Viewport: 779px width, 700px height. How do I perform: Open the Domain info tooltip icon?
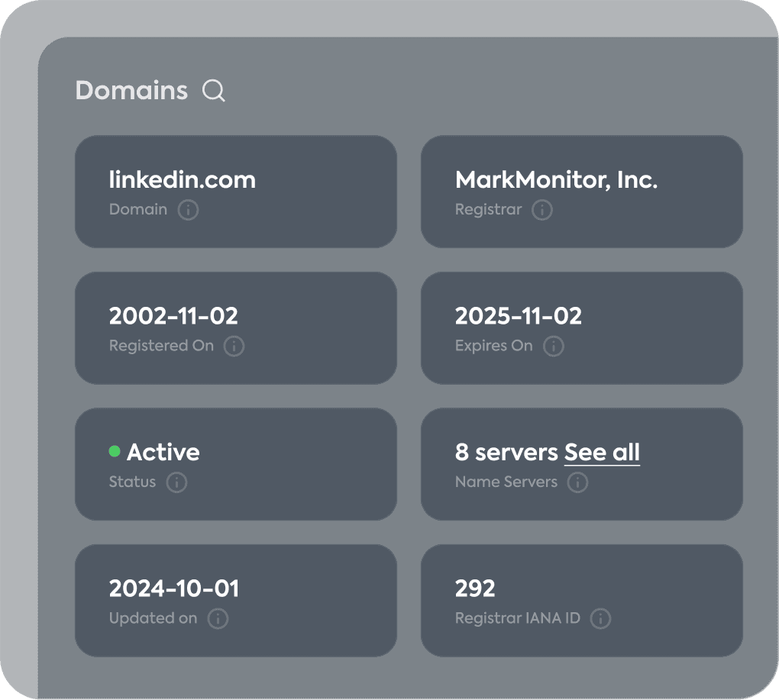(188, 210)
